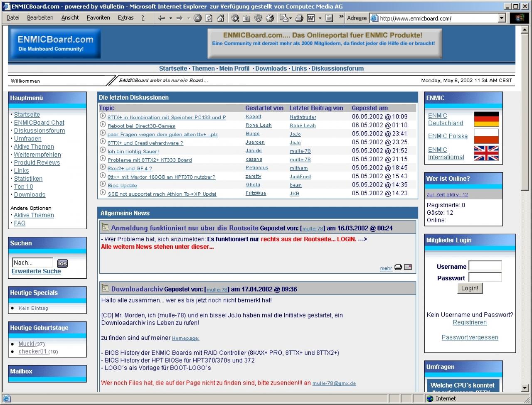Click the browser Back arrow button
Viewport: 532px width, 405px height.
(x=161, y=18)
